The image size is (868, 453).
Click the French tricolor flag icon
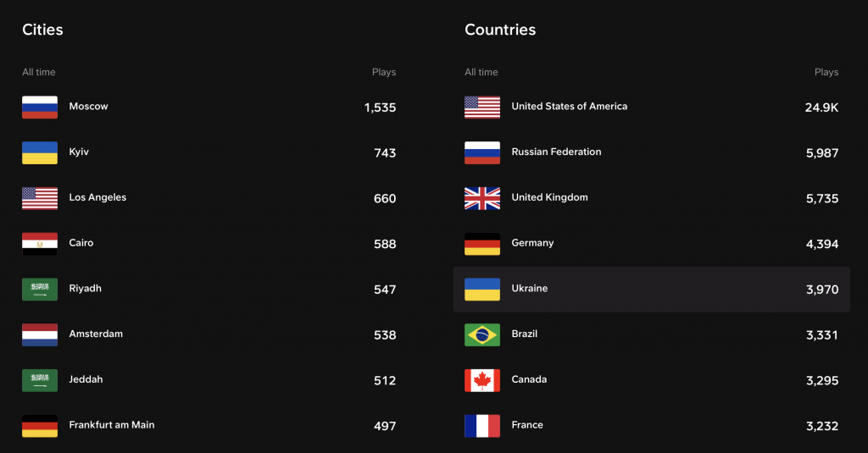pos(482,426)
